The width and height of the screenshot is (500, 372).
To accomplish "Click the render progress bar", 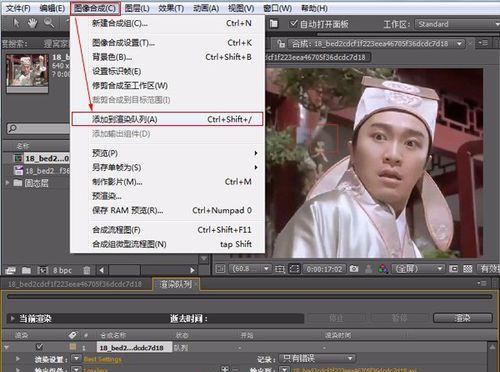I will point(250,296).
